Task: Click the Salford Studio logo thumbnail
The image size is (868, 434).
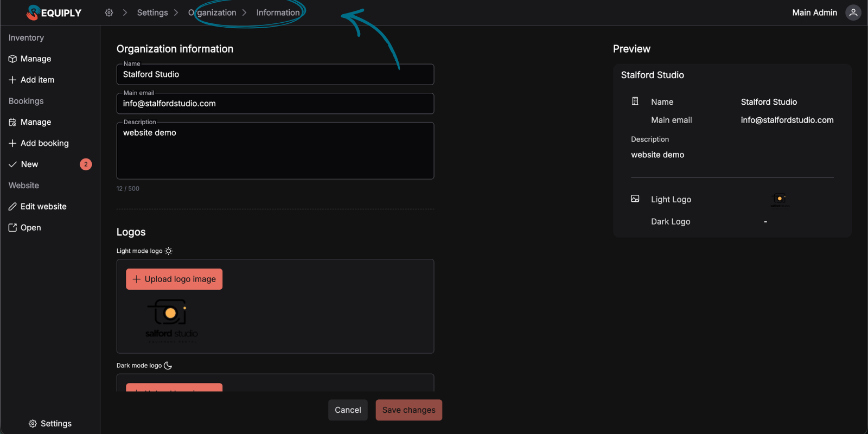Action: click(x=171, y=321)
